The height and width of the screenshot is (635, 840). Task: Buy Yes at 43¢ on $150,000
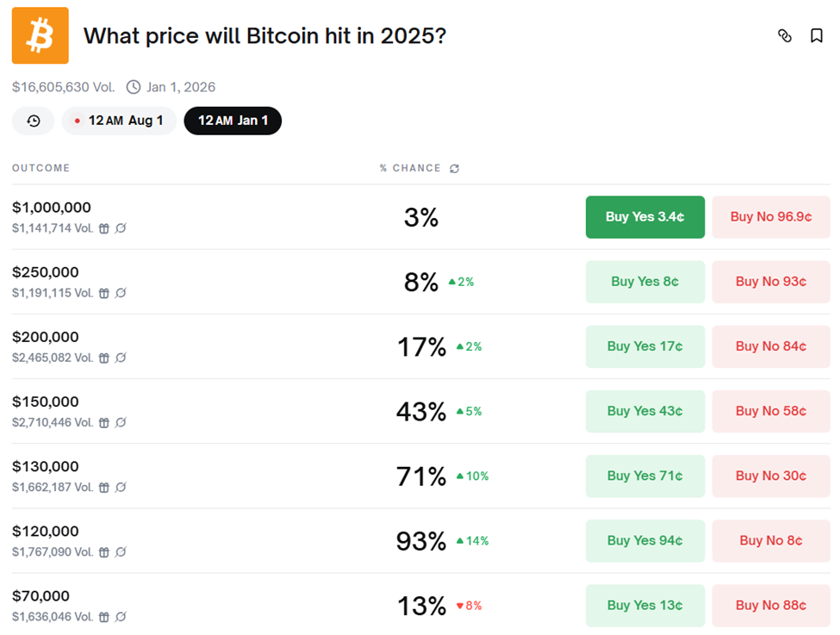pos(644,411)
